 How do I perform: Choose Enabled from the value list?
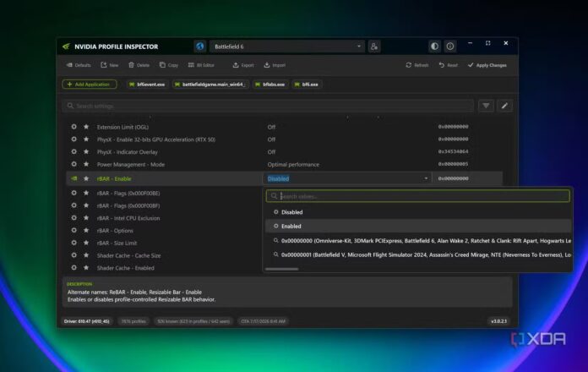point(418,226)
